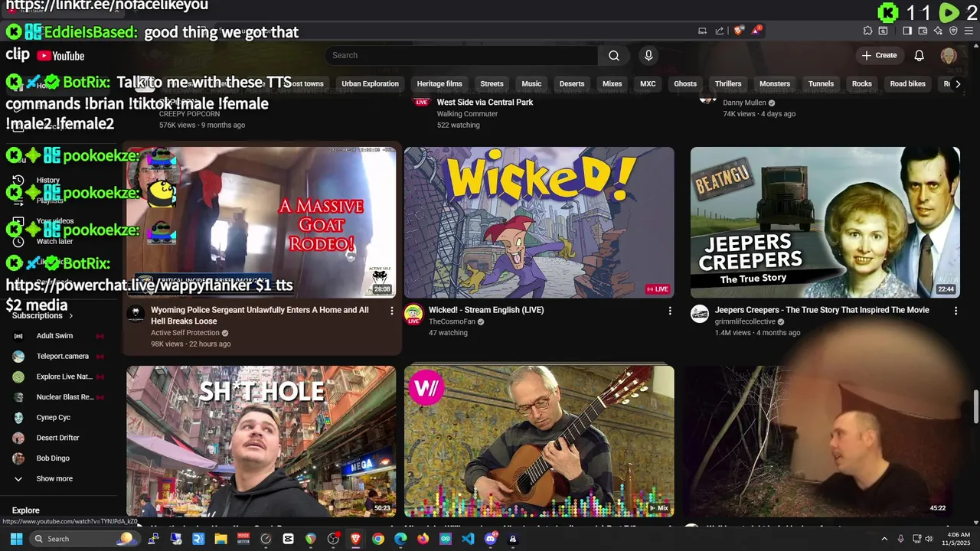Select the Urban Exploration chip
The width and height of the screenshot is (980, 551).
[x=370, y=83]
